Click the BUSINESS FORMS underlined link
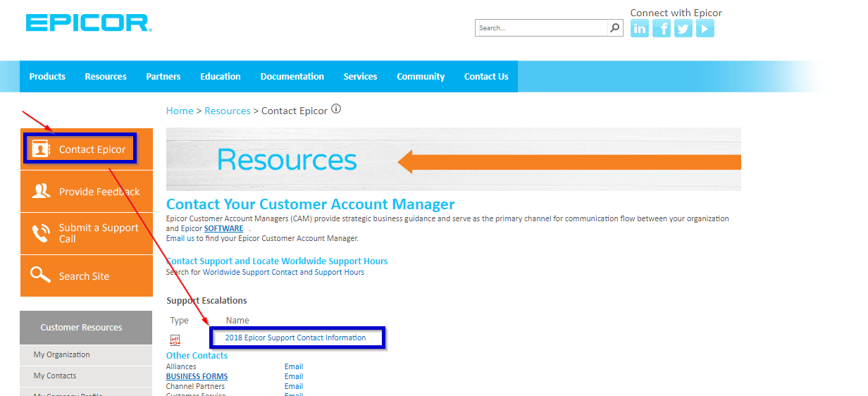 click(197, 376)
